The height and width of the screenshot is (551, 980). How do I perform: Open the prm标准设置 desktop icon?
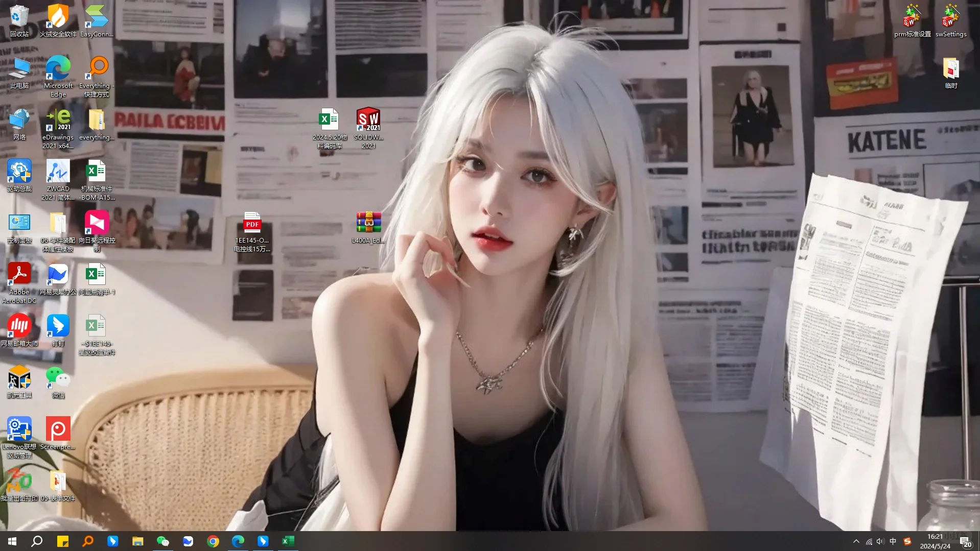(912, 20)
